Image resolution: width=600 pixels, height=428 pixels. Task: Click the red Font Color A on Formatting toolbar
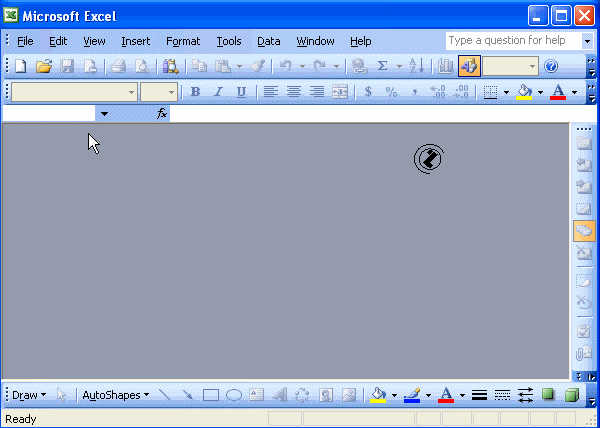click(x=558, y=92)
